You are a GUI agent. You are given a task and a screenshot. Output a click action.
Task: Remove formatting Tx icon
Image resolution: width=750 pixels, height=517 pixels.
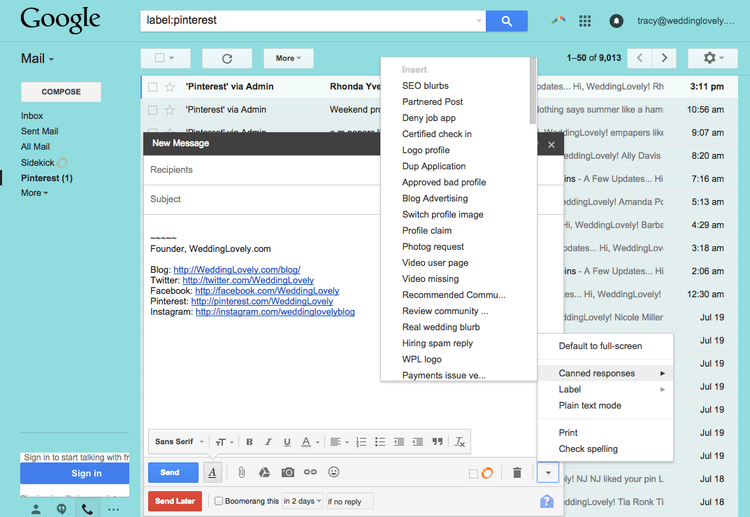(460, 442)
